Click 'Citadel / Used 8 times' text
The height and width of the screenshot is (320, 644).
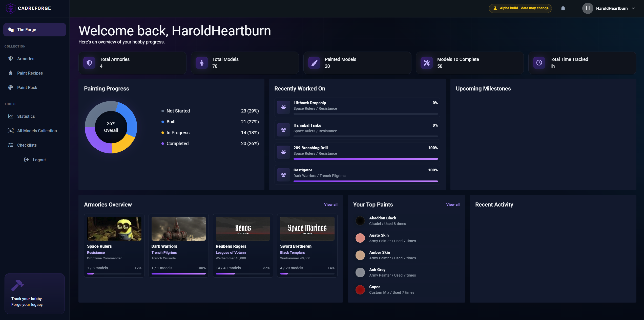[x=387, y=224]
